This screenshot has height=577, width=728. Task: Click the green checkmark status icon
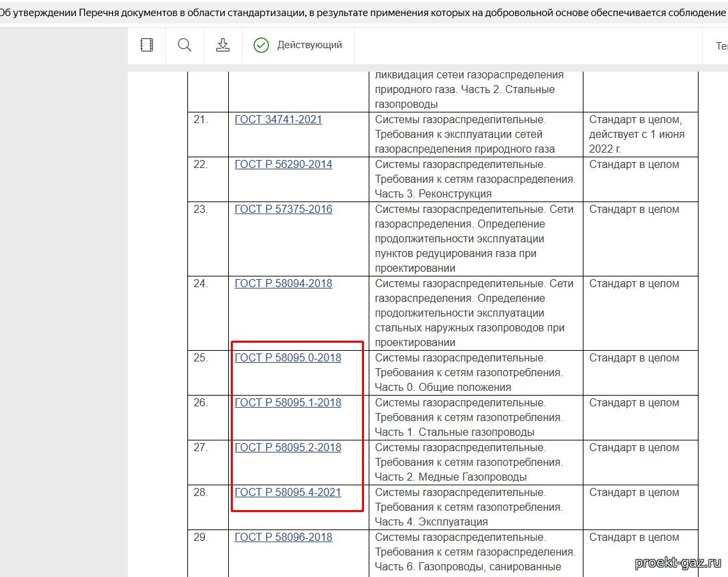coord(261,45)
